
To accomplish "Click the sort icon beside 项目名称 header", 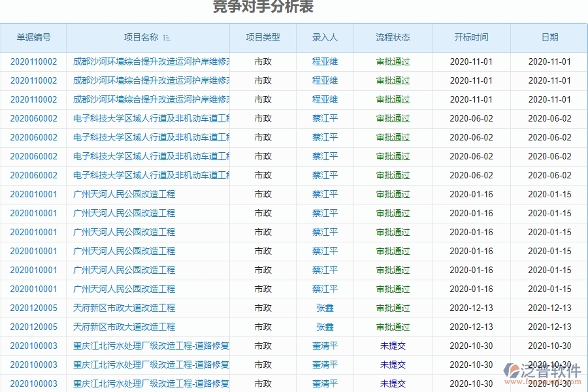I will 167,38.
